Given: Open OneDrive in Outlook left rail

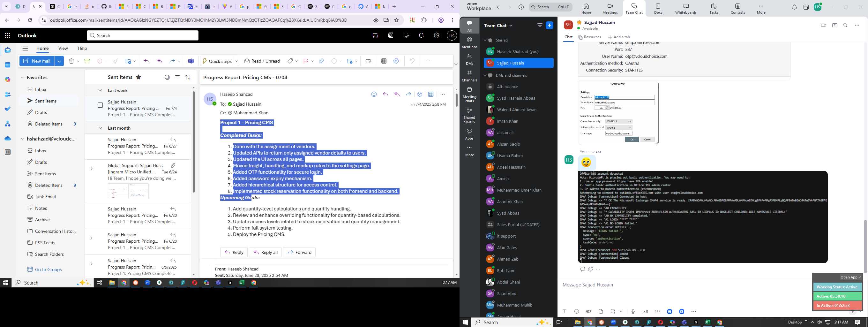Looking at the screenshot, I should coord(7,138).
